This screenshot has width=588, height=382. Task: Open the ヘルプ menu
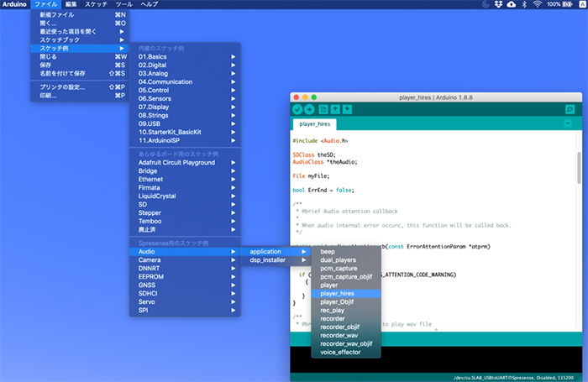pyautogui.click(x=150, y=4)
